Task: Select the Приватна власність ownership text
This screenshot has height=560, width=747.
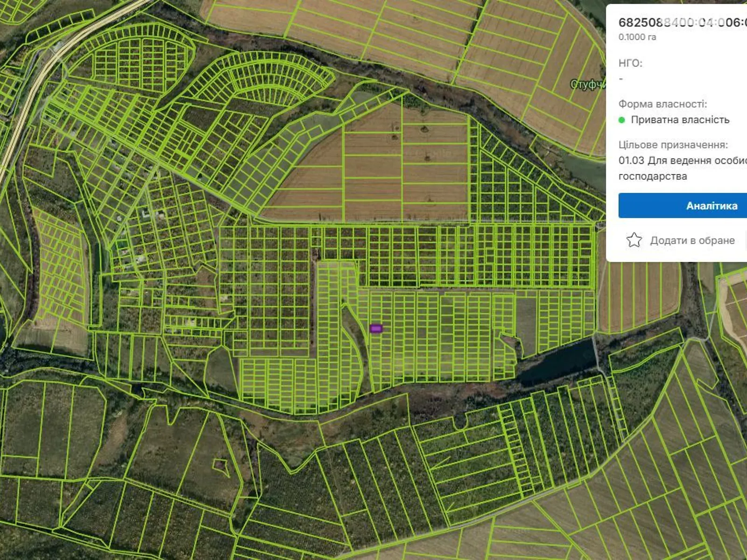Action: click(x=680, y=120)
